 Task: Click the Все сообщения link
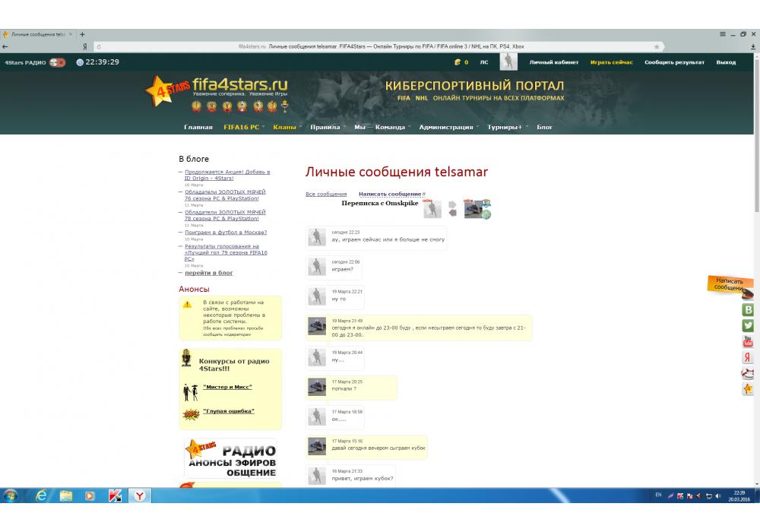[325, 195]
